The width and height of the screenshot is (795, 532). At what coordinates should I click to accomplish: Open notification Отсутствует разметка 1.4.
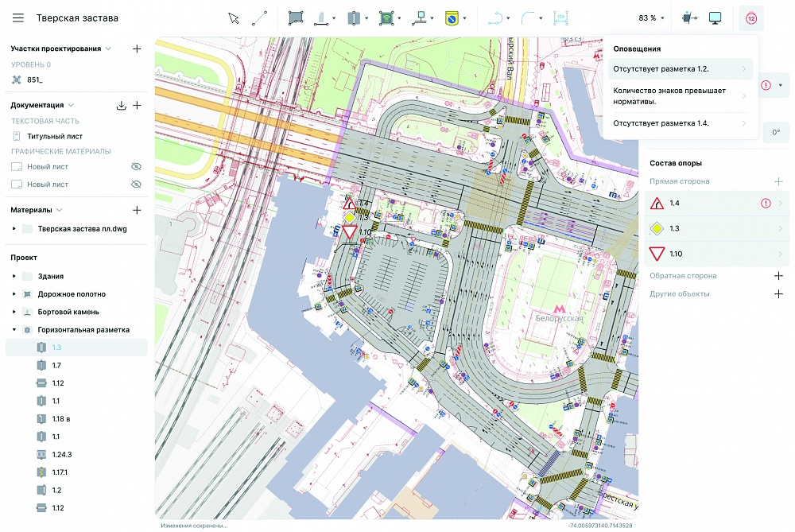point(680,123)
